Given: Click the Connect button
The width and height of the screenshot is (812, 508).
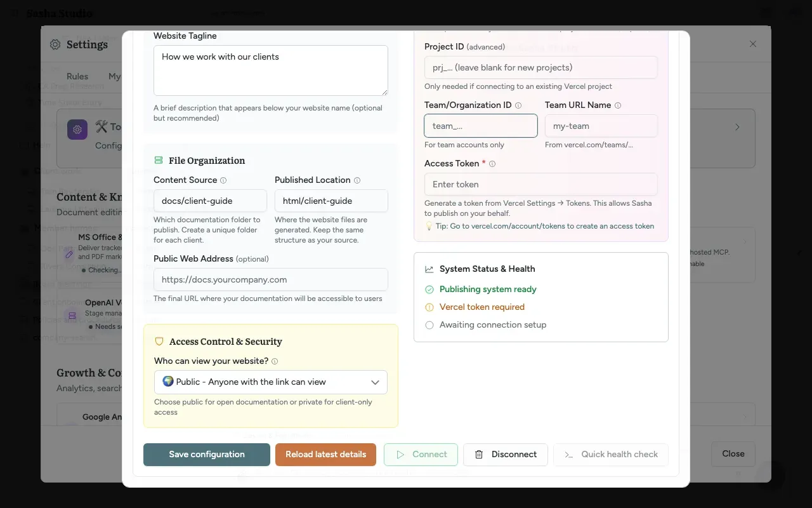Looking at the screenshot, I should point(421,455).
